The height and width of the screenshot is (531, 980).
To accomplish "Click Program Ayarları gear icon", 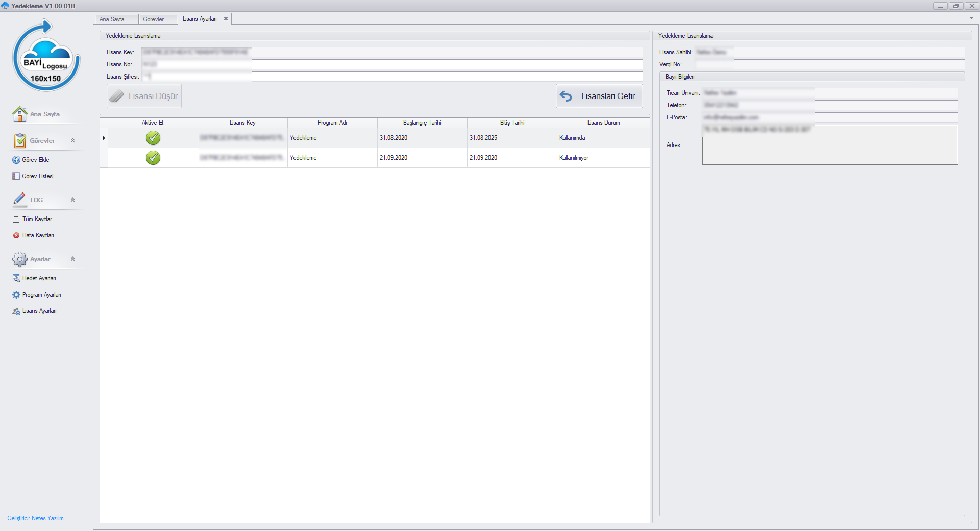I will click(x=16, y=295).
